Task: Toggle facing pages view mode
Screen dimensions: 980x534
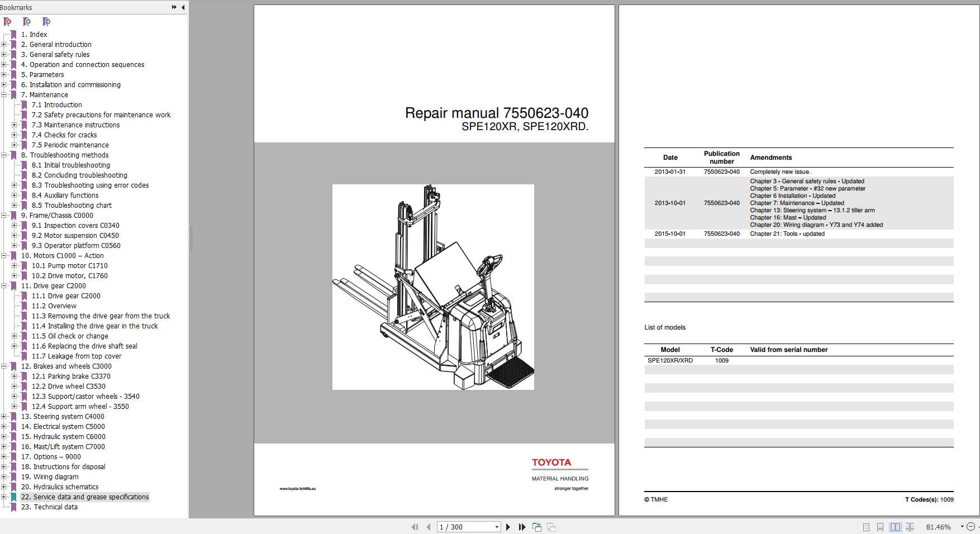Action: [x=896, y=527]
